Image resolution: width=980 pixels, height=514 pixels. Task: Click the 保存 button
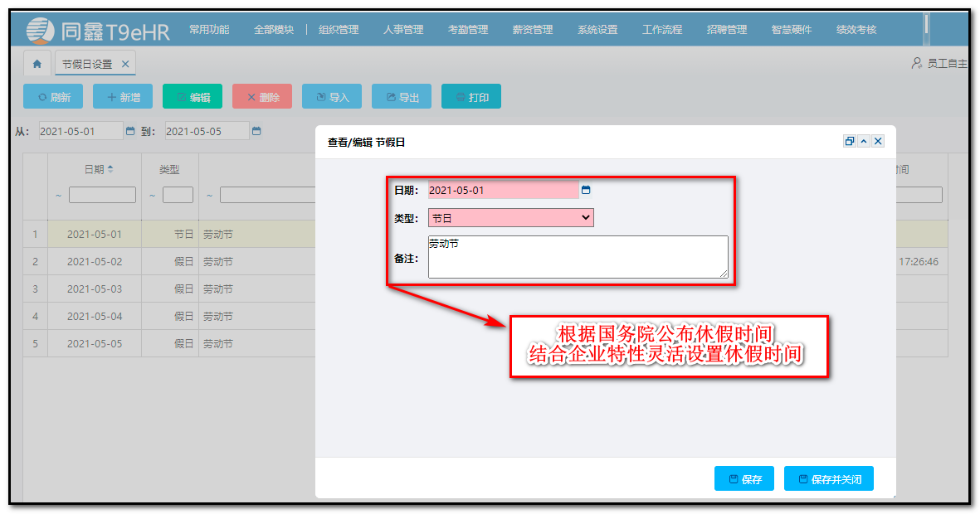(x=744, y=478)
